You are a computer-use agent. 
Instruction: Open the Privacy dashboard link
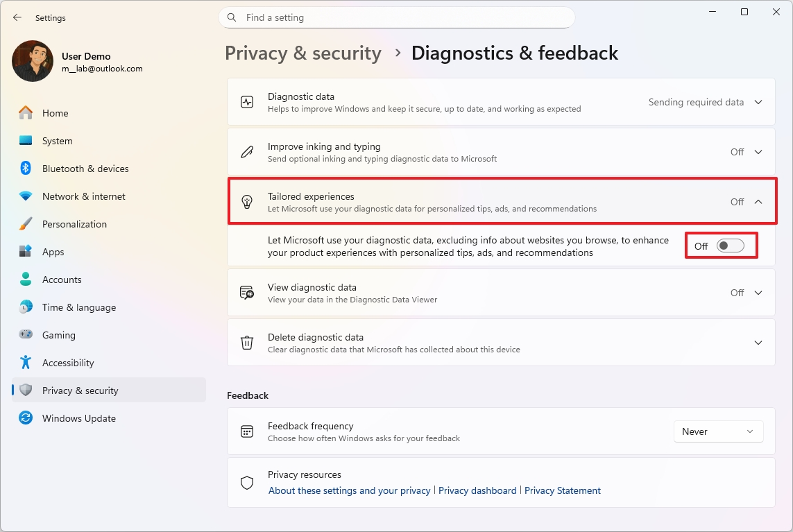[x=477, y=490]
